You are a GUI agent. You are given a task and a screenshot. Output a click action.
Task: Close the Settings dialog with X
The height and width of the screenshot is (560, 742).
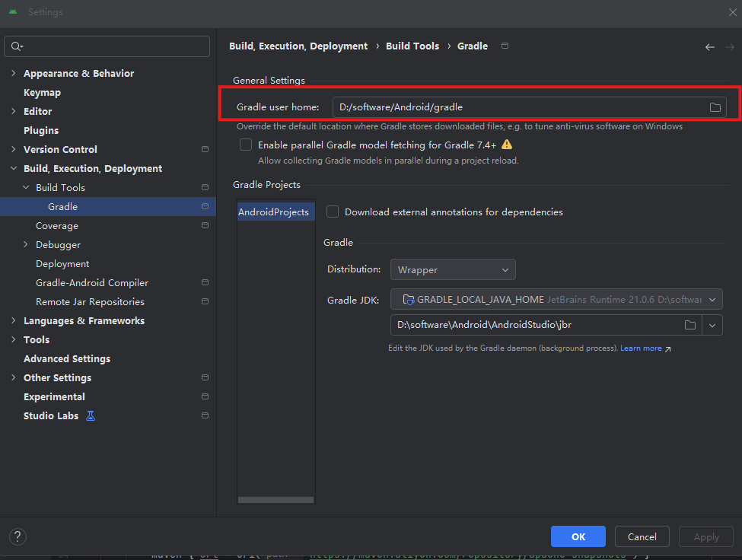(x=733, y=12)
